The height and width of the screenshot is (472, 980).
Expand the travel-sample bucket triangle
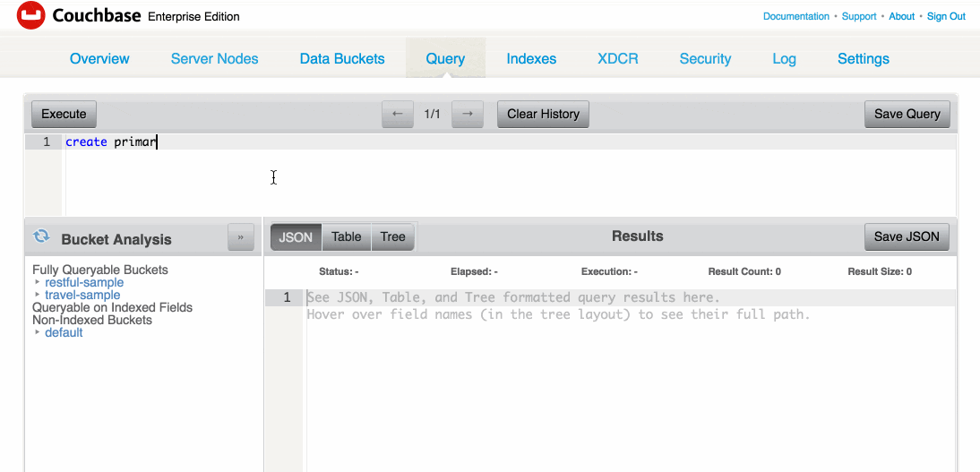pos(39,295)
